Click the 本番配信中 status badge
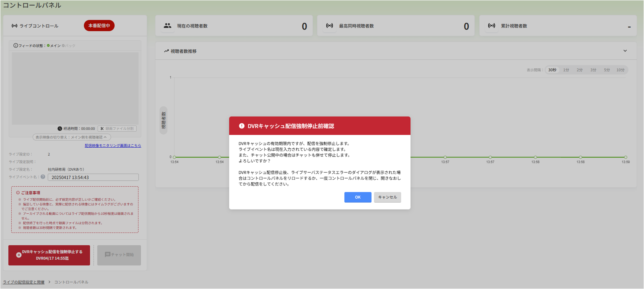This screenshot has height=289, width=644. click(x=99, y=26)
